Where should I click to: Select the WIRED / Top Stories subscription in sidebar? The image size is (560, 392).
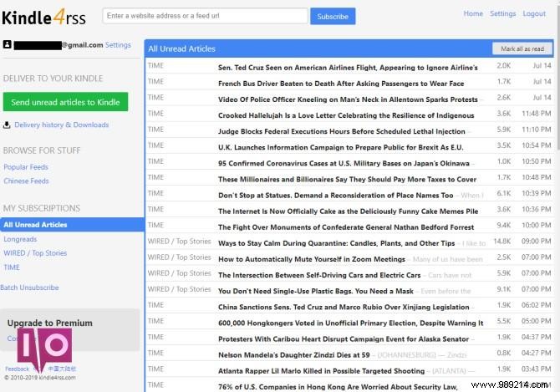pyautogui.click(x=35, y=253)
